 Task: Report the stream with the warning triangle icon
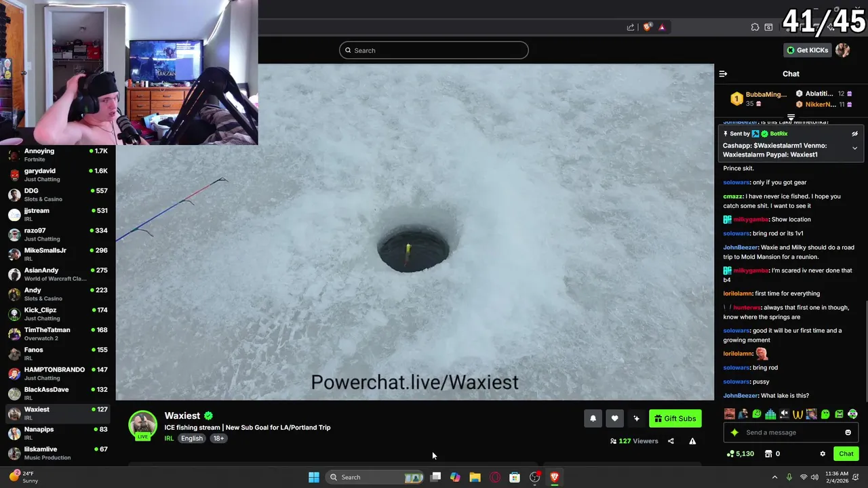692,441
